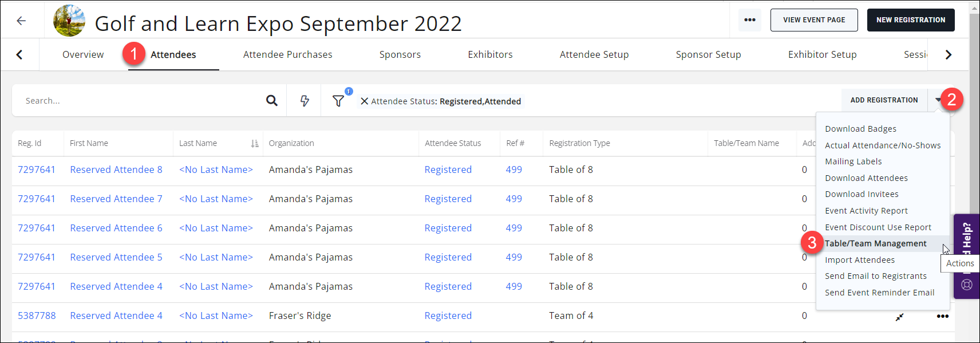Image resolution: width=980 pixels, height=343 pixels.
Task: Click the lightning bolt quick actions icon
Action: tap(305, 101)
